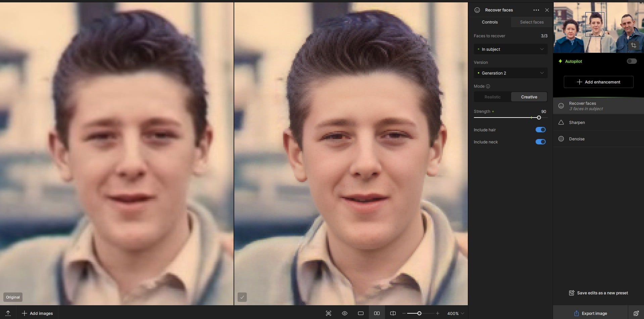Switch to single view layout icon
This screenshot has width=644, height=319.
[361, 313]
